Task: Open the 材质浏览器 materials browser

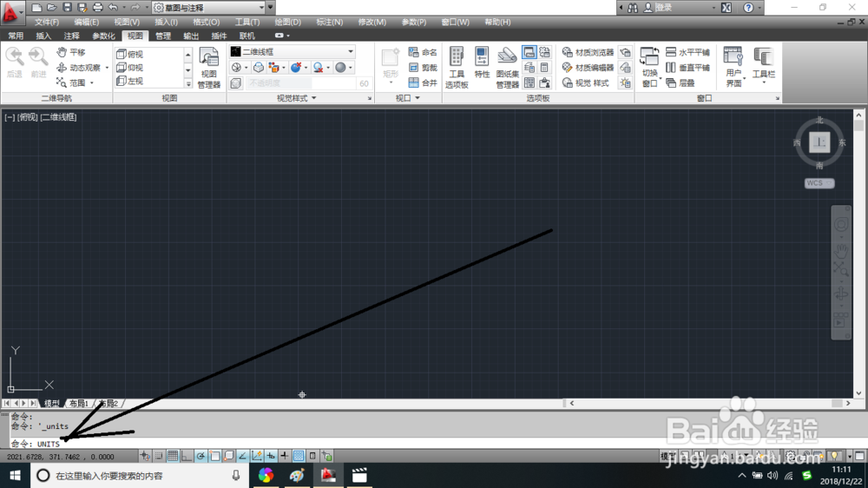Action: click(588, 52)
